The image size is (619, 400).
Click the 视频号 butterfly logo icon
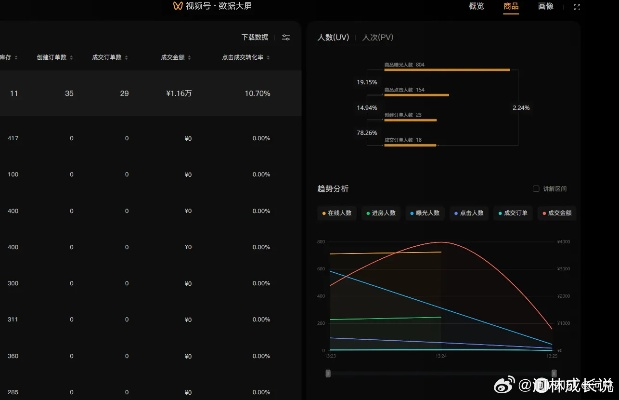[x=177, y=6]
